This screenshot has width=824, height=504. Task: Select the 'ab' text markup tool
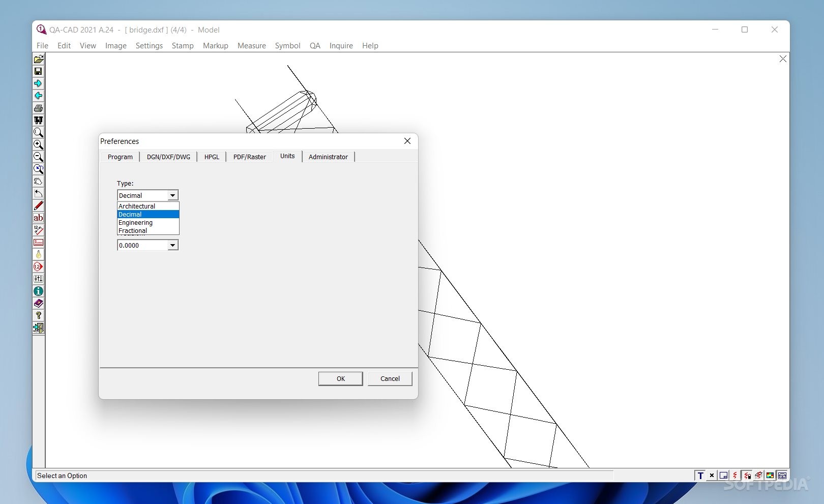click(x=38, y=218)
